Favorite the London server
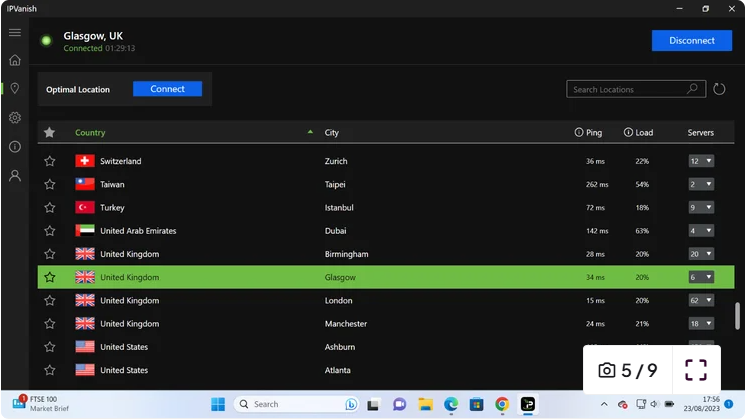The image size is (746, 420). pyautogui.click(x=49, y=300)
